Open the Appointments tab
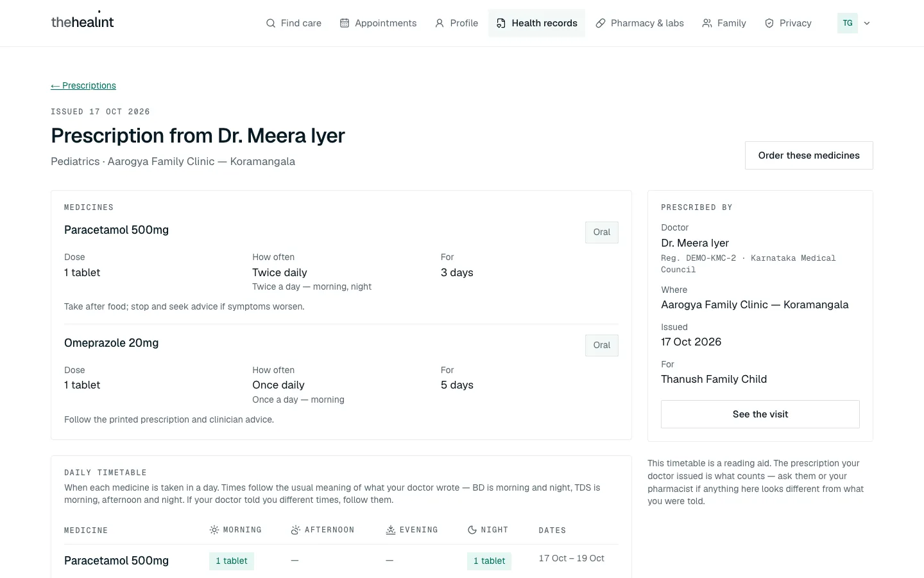 [379, 23]
